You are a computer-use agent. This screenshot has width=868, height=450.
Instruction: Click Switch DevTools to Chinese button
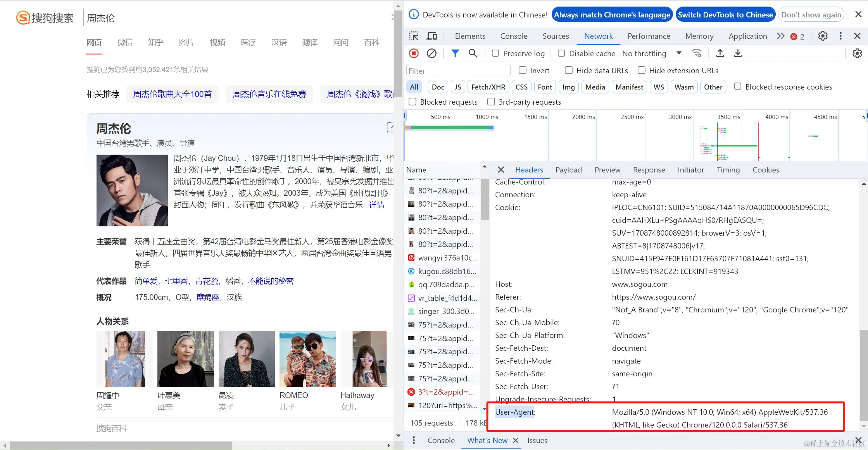pos(725,15)
